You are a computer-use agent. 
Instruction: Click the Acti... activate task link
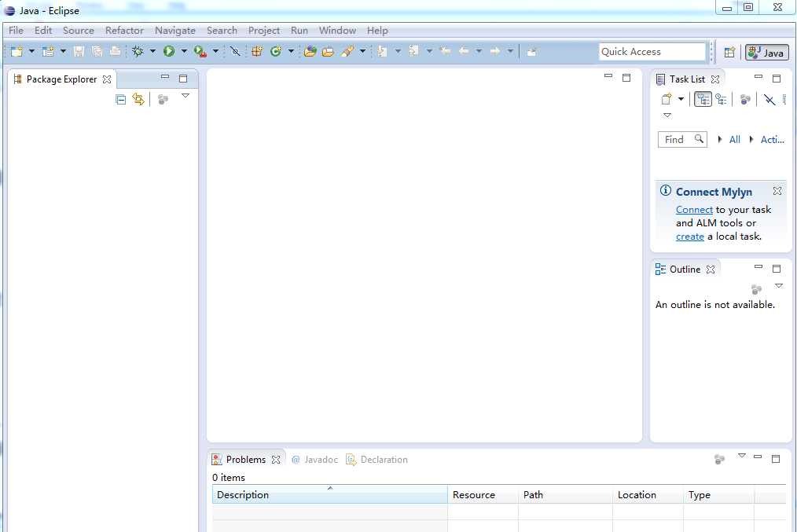pos(772,140)
